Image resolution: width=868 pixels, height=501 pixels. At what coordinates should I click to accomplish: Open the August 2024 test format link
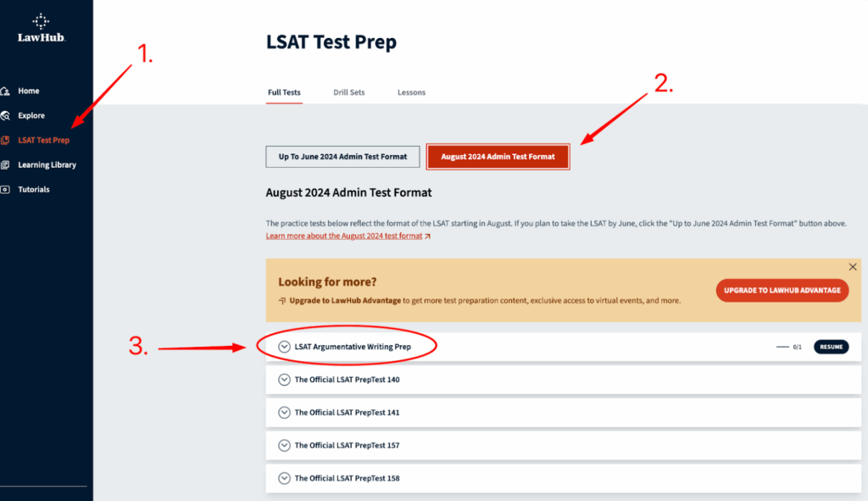[343, 236]
